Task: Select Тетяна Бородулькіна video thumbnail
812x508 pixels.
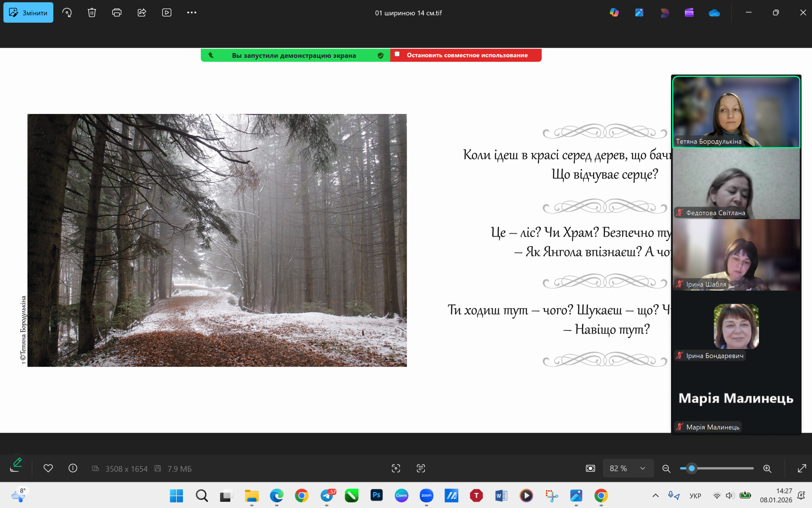Action: (736, 112)
